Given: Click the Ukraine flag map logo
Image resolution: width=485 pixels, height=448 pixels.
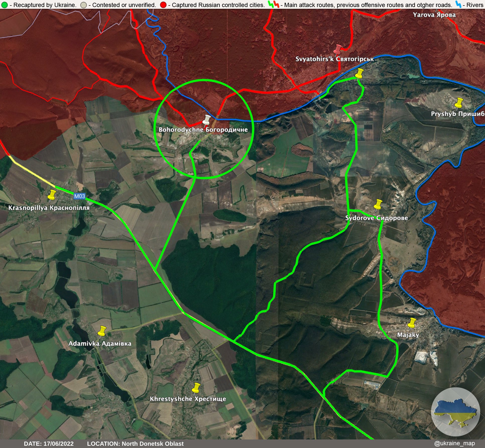Looking at the screenshot, I should tap(456, 412).
